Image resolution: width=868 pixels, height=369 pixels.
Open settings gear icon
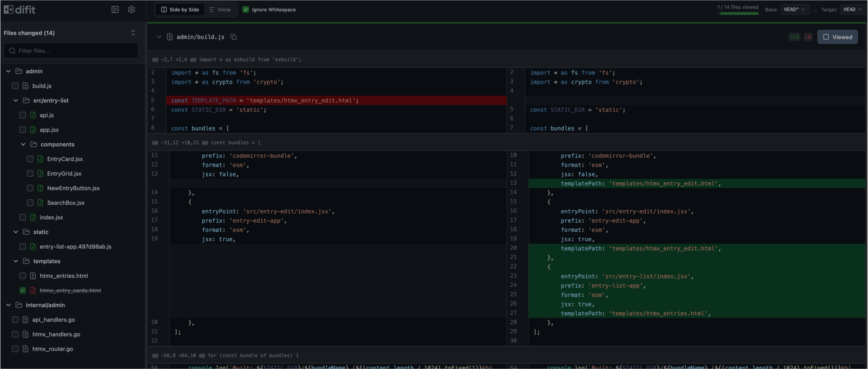tap(131, 10)
